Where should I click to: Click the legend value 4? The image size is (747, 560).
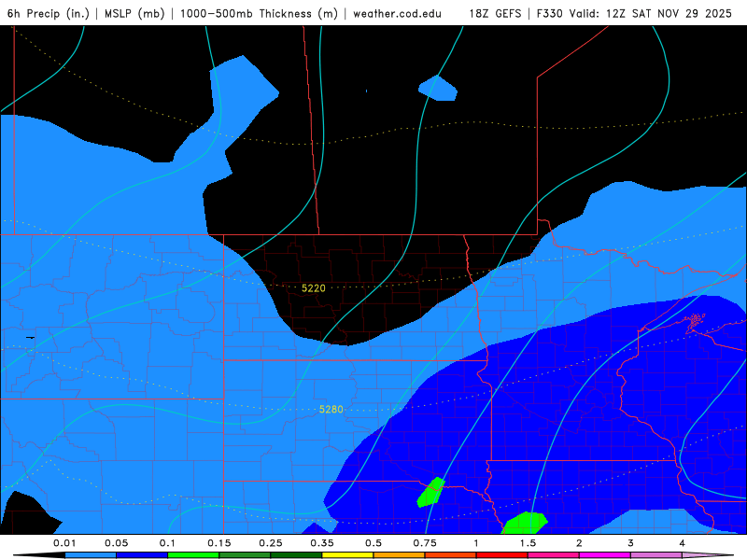click(x=682, y=543)
